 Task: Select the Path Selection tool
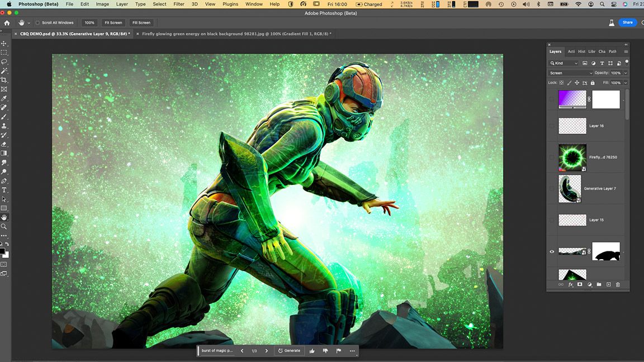4,199
